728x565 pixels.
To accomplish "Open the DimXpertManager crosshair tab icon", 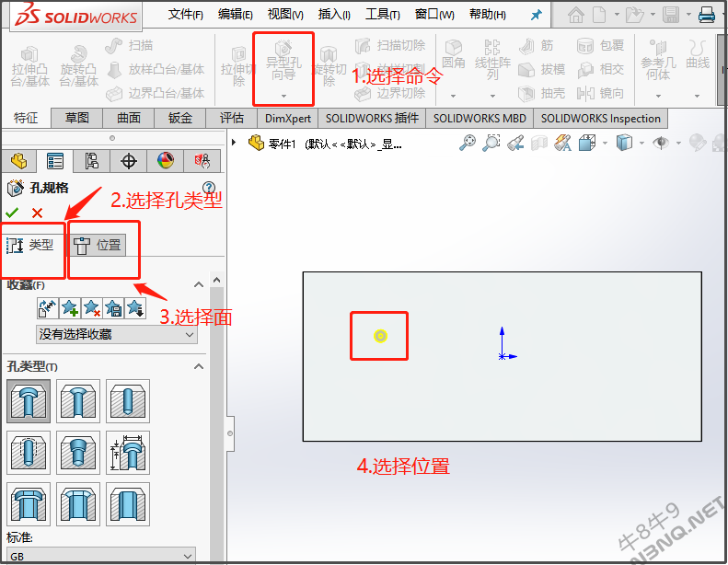I will (129, 161).
